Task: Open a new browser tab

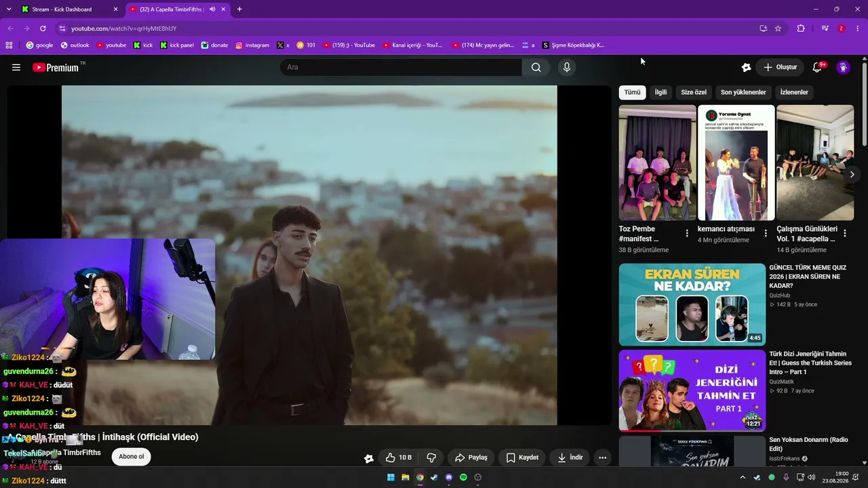Action: 239,9
